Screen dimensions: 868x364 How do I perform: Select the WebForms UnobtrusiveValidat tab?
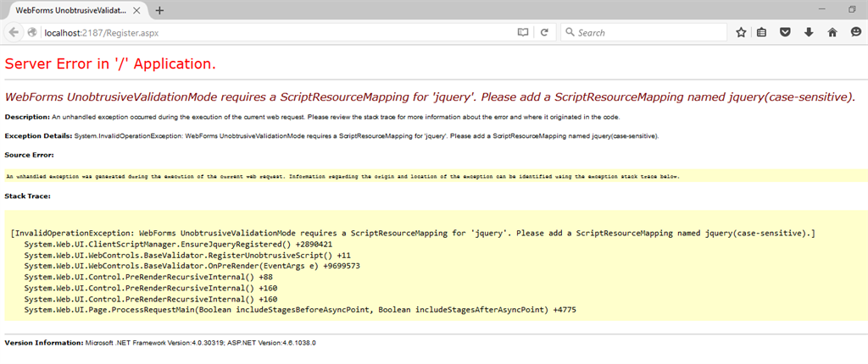pos(77,10)
